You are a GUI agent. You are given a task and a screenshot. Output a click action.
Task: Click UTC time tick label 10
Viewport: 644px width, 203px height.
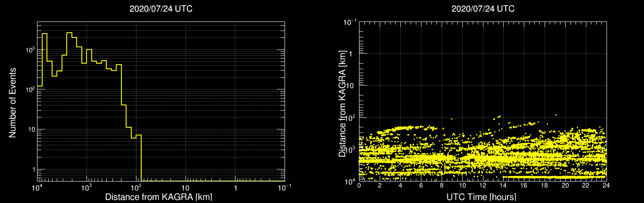coord(462,185)
